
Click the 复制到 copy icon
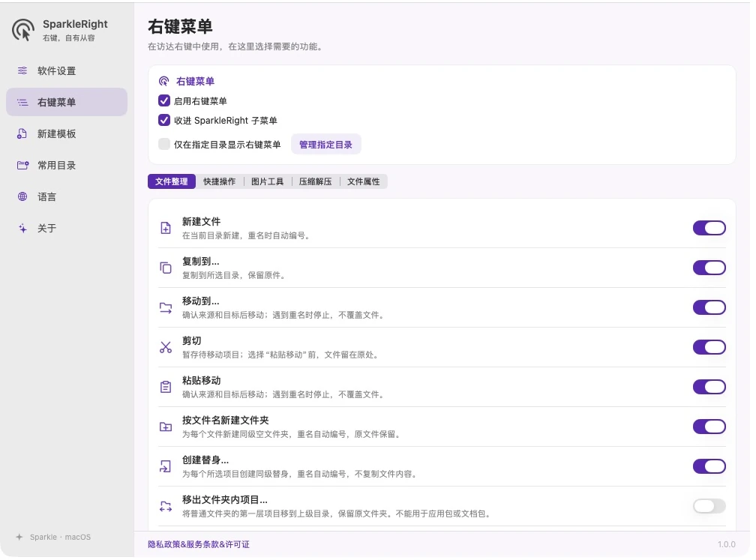point(165,268)
